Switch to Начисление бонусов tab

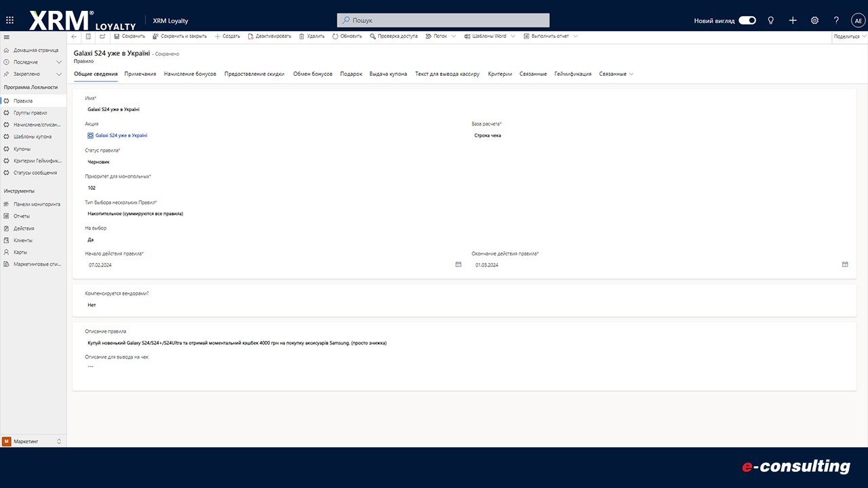tap(190, 74)
